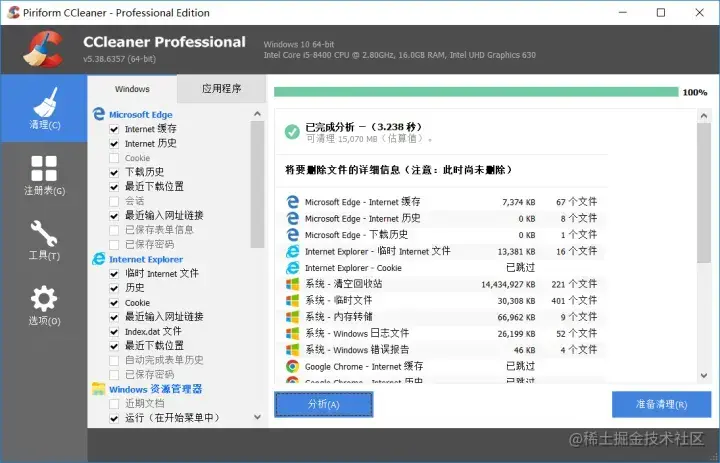Click IE icon beside Cookie result row
The height and width of the screenshot is (463, 720).
coord(292,268)
